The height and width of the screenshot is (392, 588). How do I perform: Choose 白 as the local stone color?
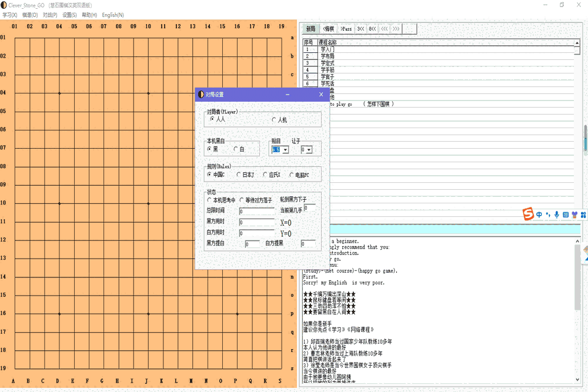(x=236, y=149)
